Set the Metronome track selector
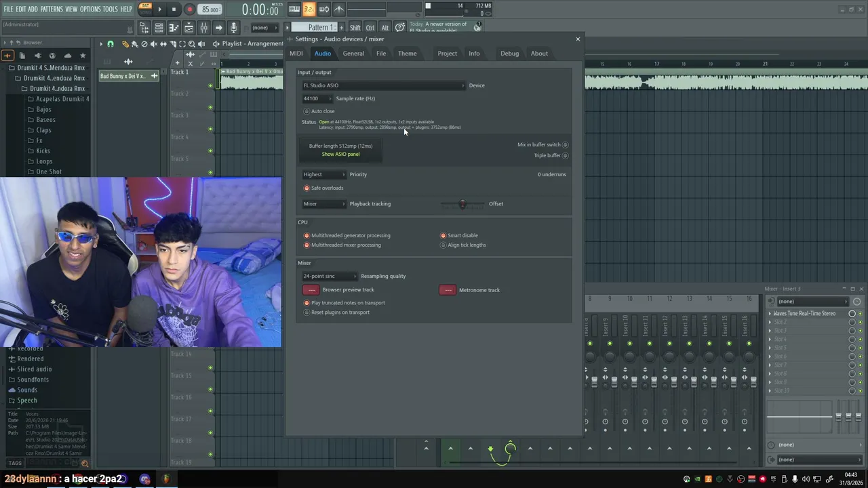Image resolution: width=868 pixels, height=488 pixels. 448,290
